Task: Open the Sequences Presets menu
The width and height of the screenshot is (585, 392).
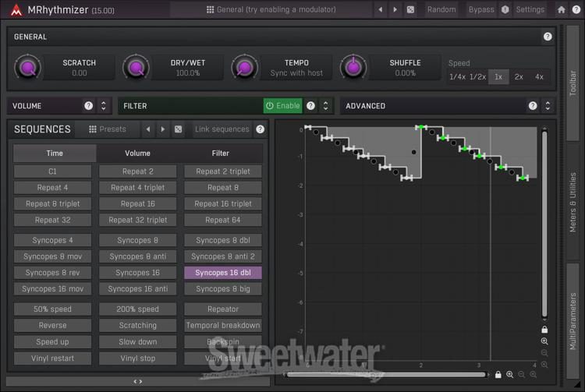Action: 108,129
